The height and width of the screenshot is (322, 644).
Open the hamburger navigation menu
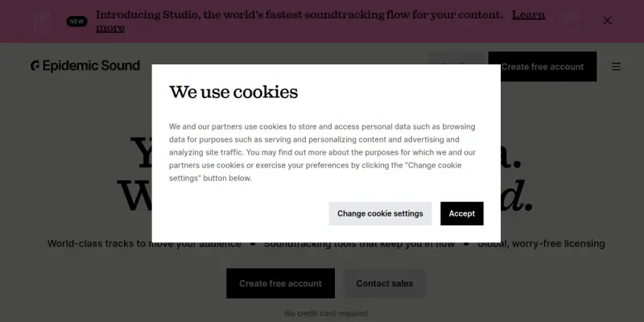(x=616, y=67)
